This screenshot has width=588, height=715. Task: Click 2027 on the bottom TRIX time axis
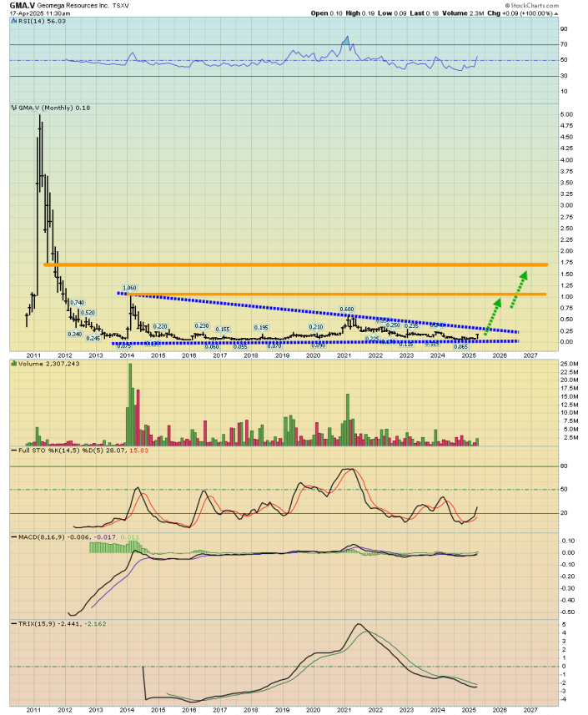(530, 710)
